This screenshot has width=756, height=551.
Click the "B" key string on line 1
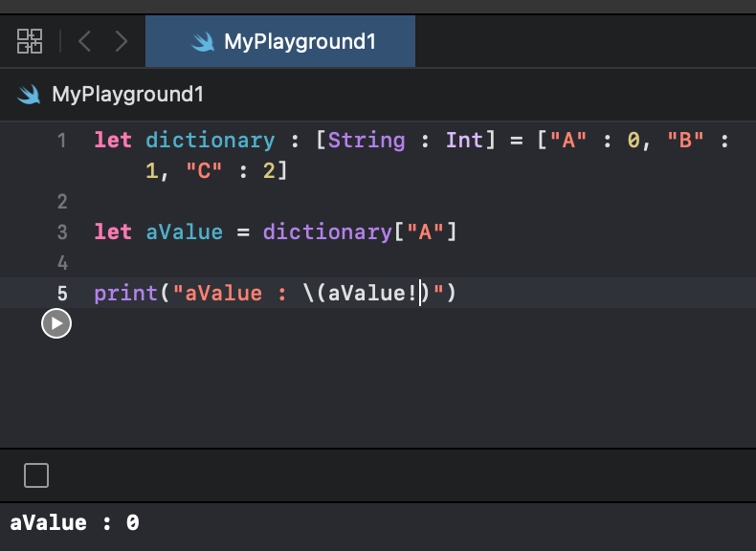click(x=685, y=141)
